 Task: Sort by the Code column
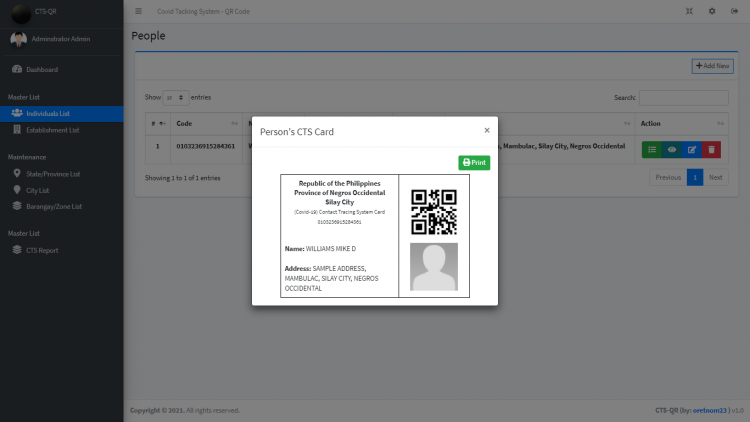pyautogui.click(x=206, y=123)
